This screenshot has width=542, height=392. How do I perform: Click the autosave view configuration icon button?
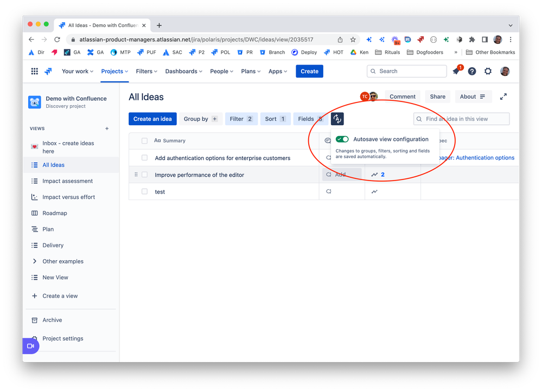tap(337, 119)
